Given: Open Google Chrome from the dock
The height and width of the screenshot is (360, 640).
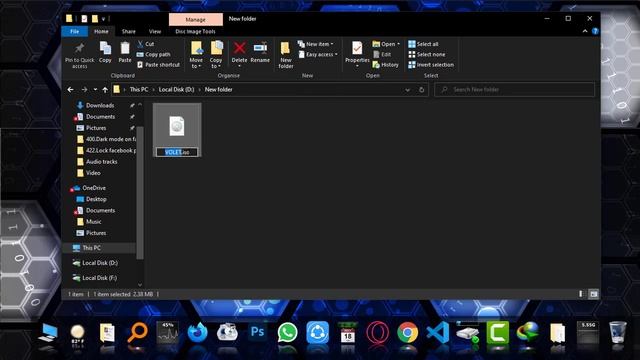Looking at the screenshot, I should [x=407, y=332].
